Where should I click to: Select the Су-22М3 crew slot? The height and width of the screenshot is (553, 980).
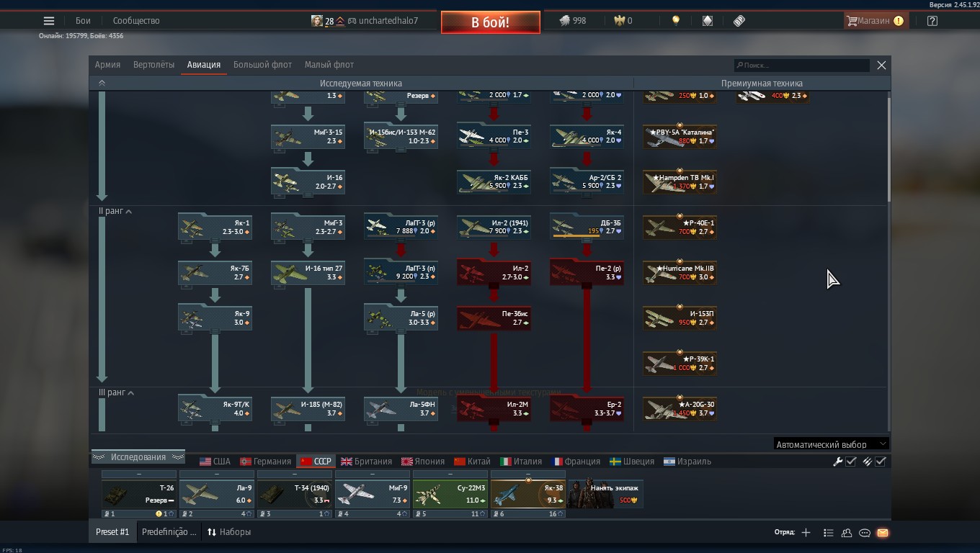tap(450, 495)
